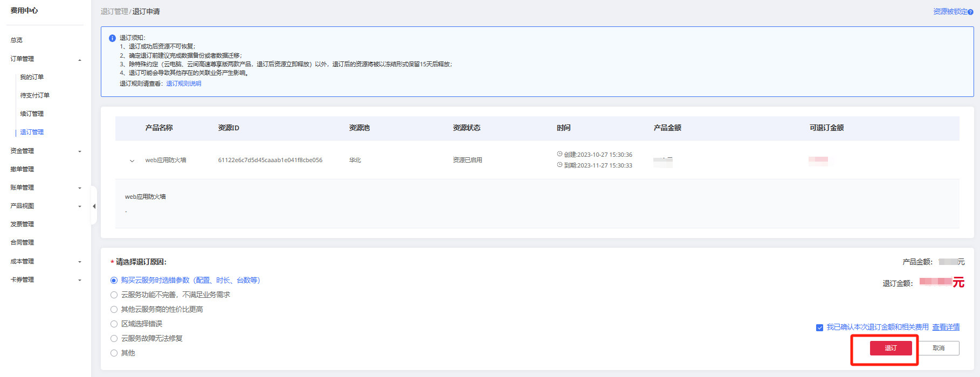
Task: Click the blue info icon by 退订须知
Action: (x=112, y=38)
